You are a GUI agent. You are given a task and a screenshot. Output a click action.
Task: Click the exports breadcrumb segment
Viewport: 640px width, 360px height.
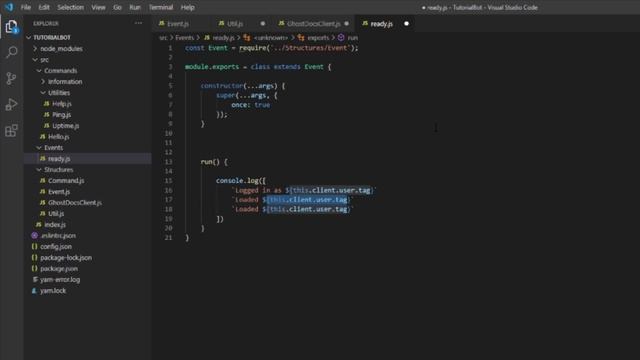(x=318, y=38)
